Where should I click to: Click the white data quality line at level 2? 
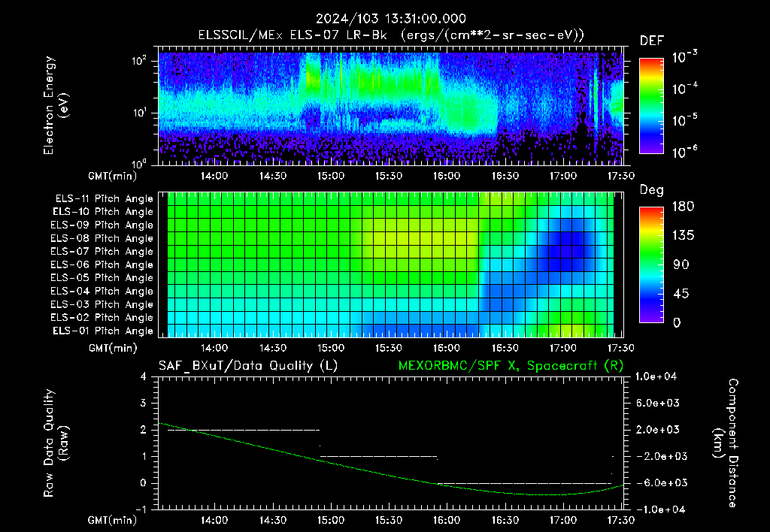pyautogui.click(x=244, y=430)
